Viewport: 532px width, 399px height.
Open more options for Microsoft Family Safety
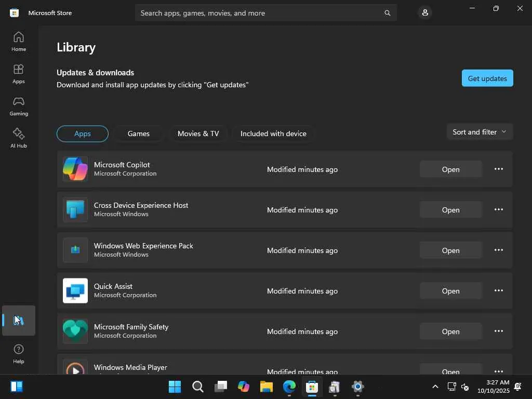pyautogui.click(x=498, y=331)
